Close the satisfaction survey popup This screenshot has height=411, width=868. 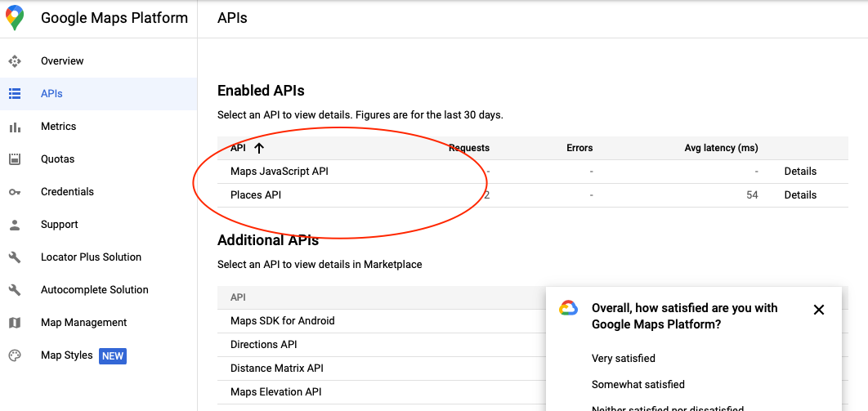819,310
